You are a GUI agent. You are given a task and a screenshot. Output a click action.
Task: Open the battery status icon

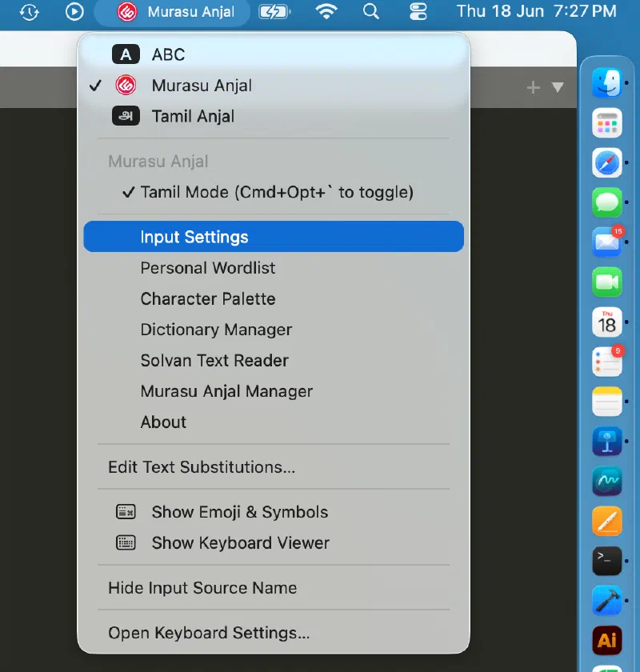coord(274,11)
